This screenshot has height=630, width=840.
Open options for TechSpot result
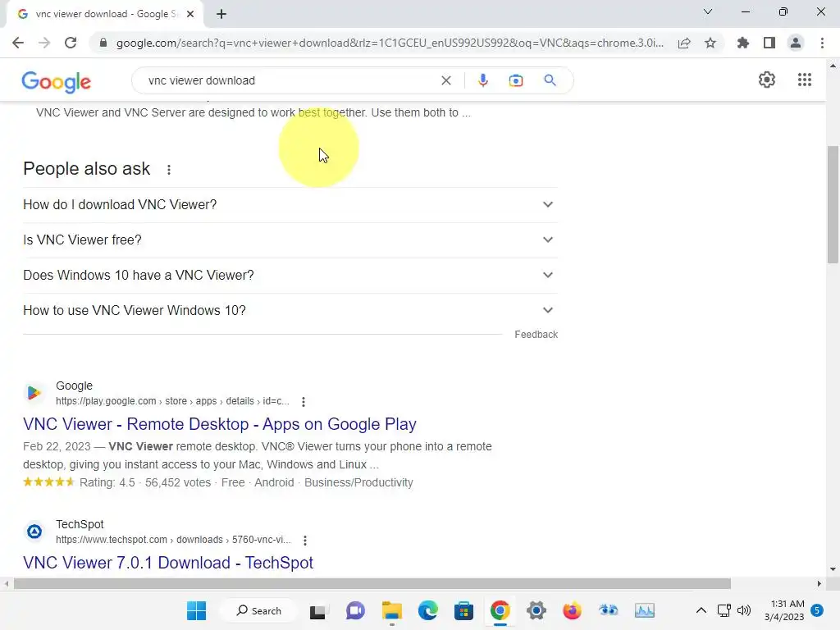pos(305,541)
